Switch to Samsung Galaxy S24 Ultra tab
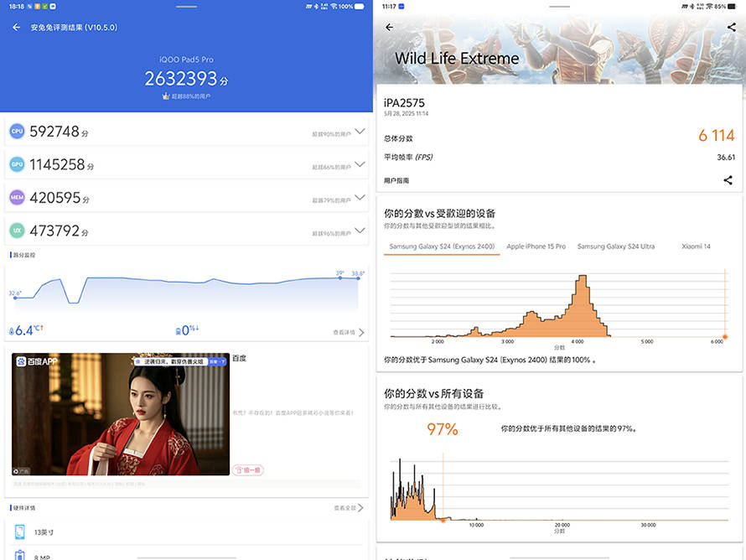Image resolution: width=746 pixels, height=560 pixels. click(x=616, y=246)
